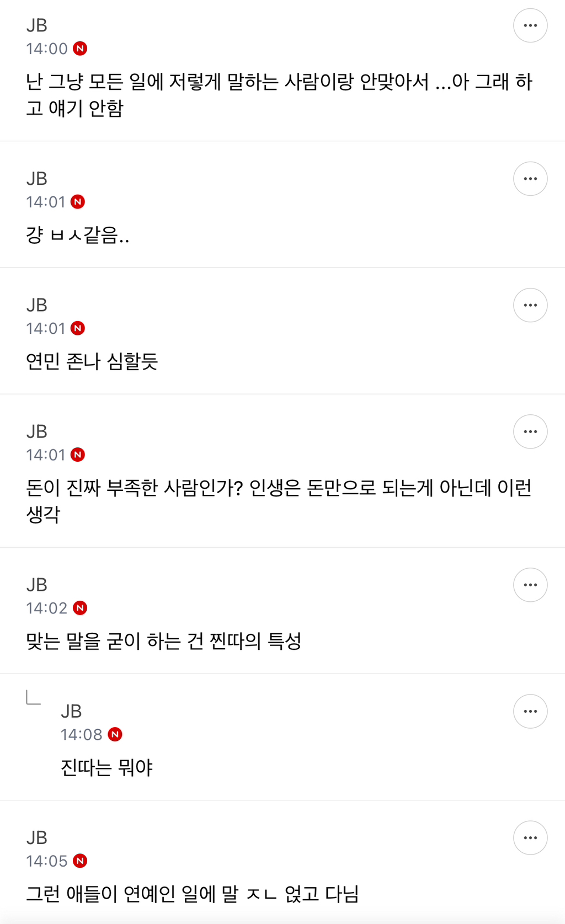565x924 pixels.
Task: Tap more options beside the '돈이 진짜 부족한' comment
Action: click(x=530, y=431)
